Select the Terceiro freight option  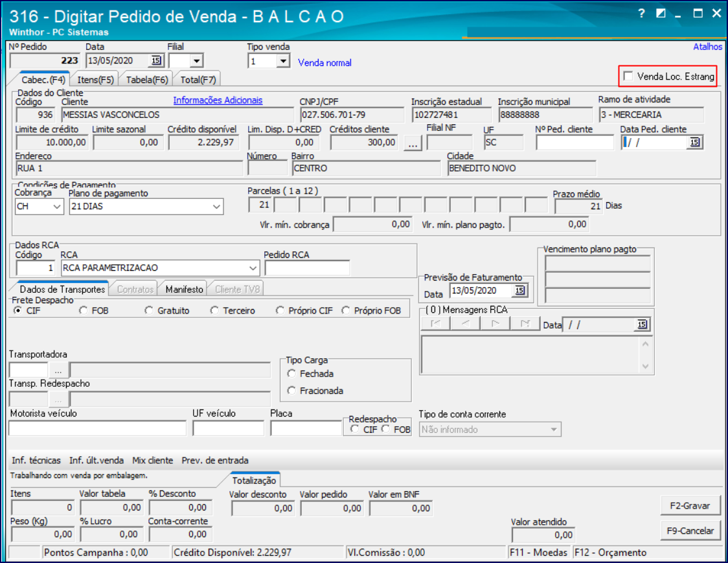click(x=214, y=310)
